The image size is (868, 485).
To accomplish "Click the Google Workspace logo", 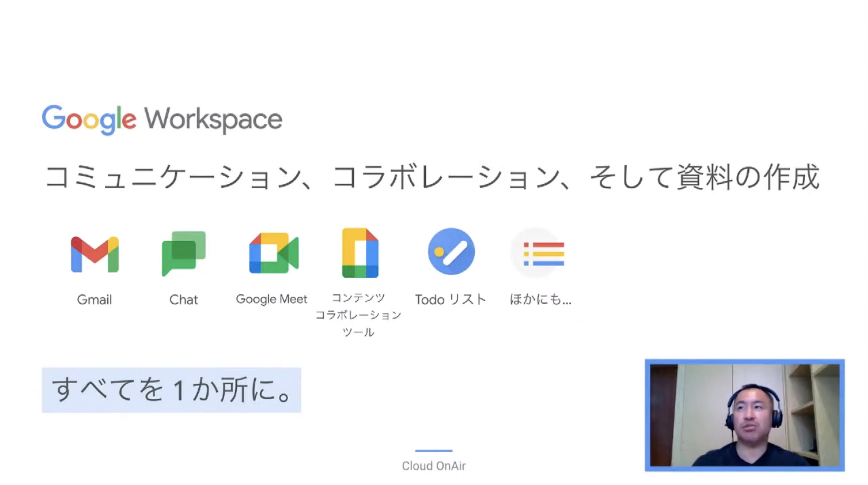I will point(162,119).
